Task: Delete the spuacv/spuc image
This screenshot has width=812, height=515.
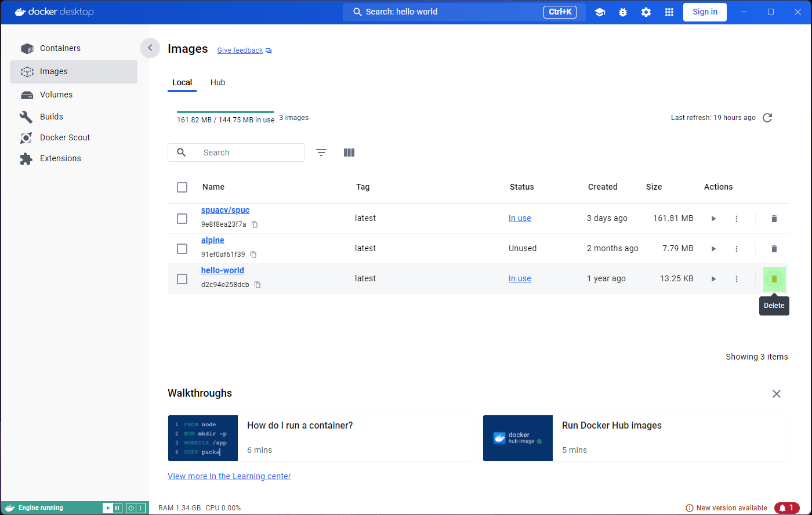Action: click(774, 219)
